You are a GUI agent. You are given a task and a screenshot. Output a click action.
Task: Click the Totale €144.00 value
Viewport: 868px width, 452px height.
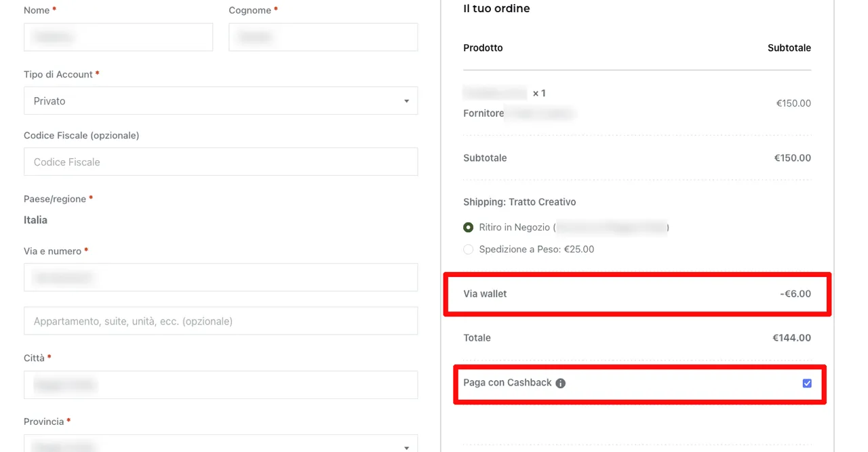pos(791,337)
